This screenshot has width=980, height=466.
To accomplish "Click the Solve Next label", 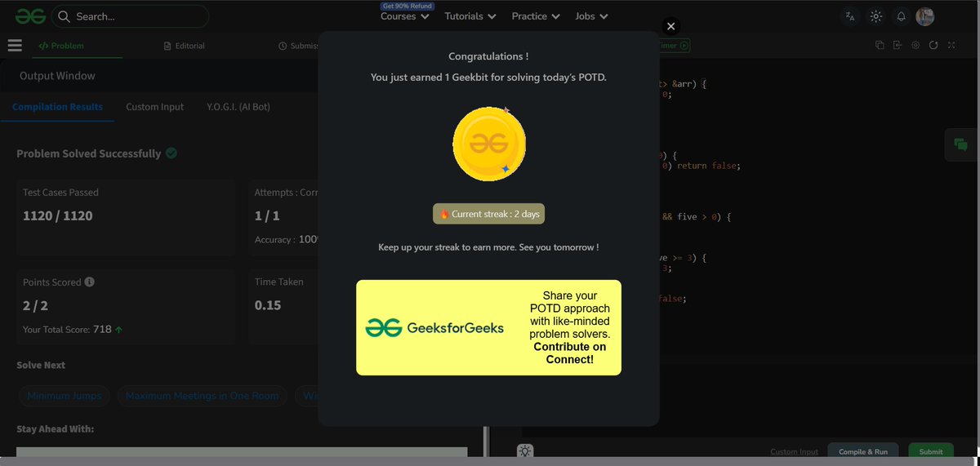I will click(x=41, y=365).
